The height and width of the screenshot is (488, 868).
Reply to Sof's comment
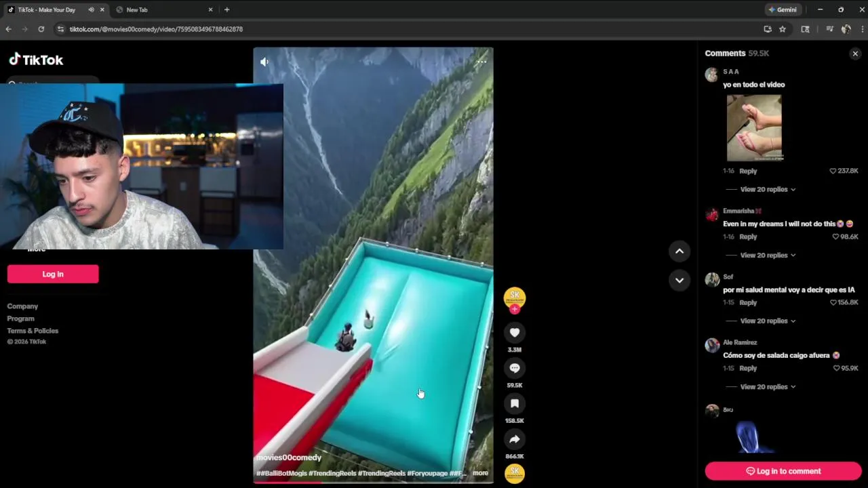click(x=748, y=302)
